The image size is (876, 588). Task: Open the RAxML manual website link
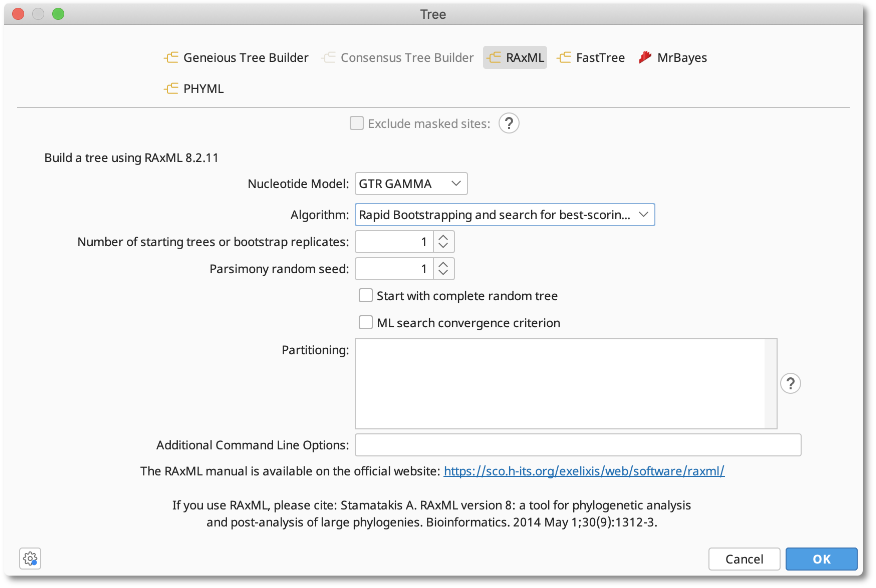coord(584,471)
